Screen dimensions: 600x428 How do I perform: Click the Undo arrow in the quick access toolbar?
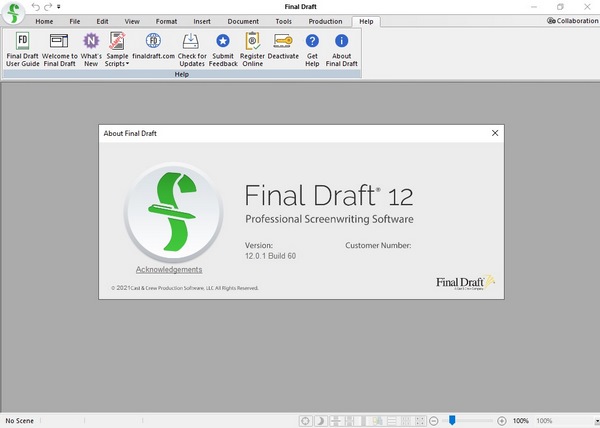[36, 7]
